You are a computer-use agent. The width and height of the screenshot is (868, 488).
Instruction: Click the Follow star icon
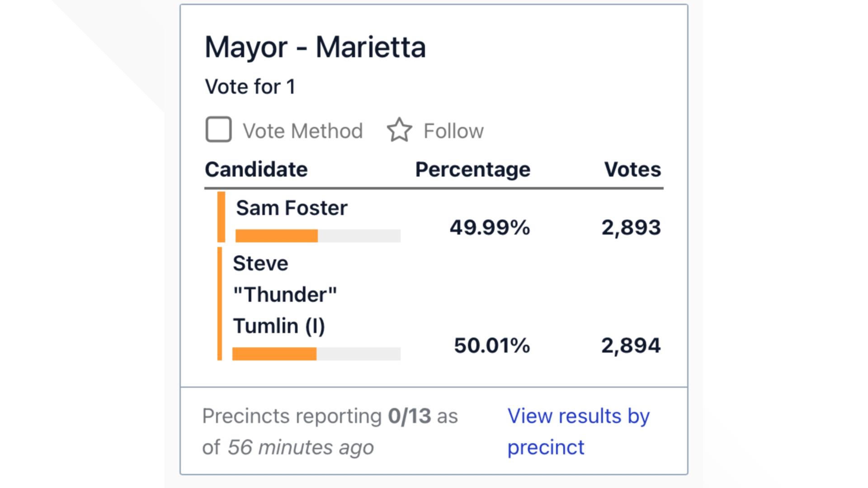click(399, 130)
